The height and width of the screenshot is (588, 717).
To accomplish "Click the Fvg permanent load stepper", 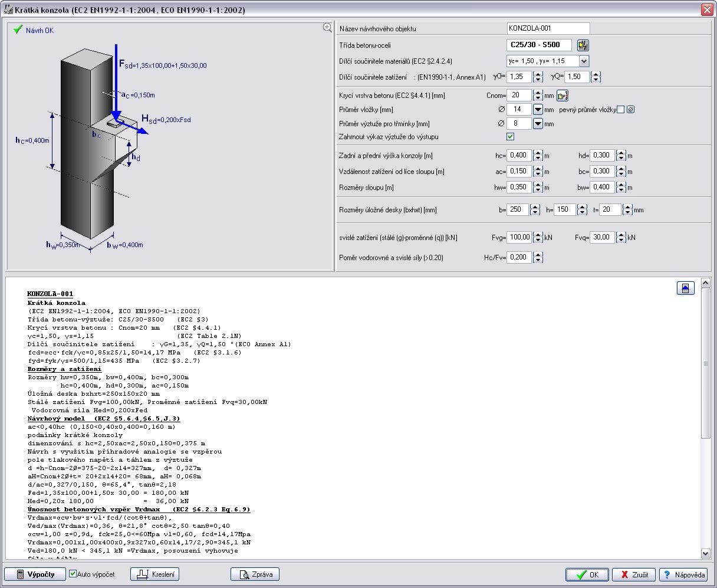I will [537, 238].
